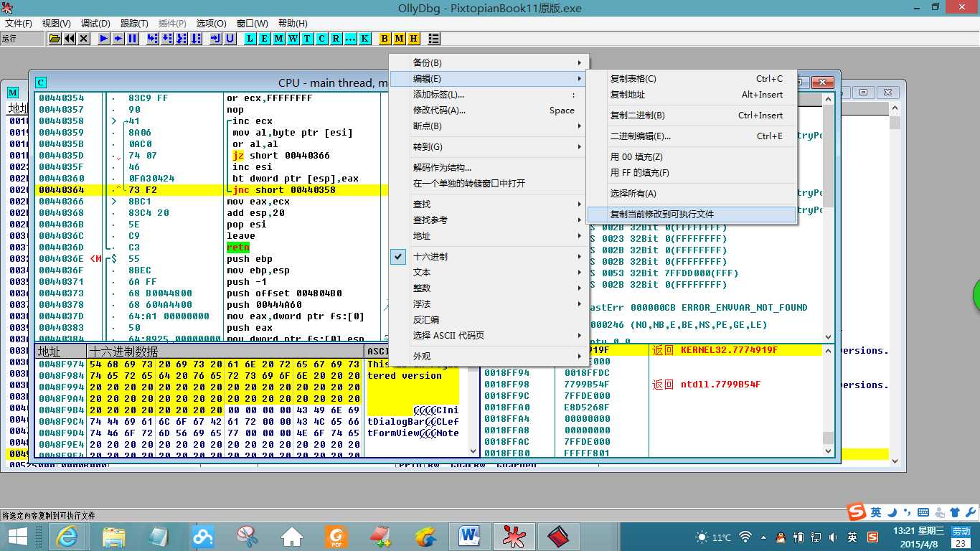Viewport: 980px width, 551px height.
Task: Click the Trace into icon
Action: [x=181, y=39]
